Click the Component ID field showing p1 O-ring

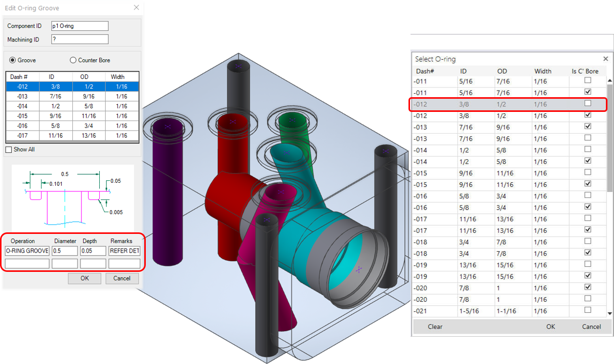click(x=79, y=25)
